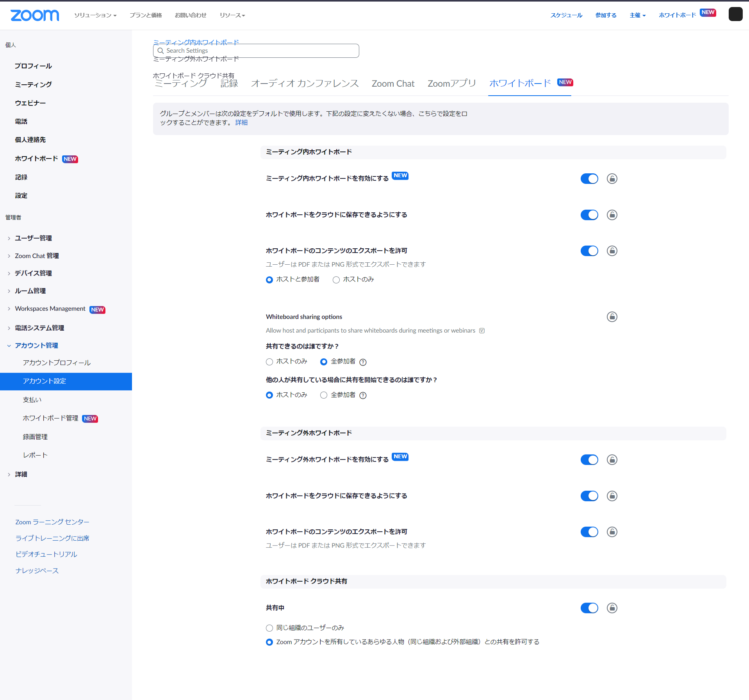749x700 pixels.
Task: Click the Search Settings input field
Action: [256, 51]
